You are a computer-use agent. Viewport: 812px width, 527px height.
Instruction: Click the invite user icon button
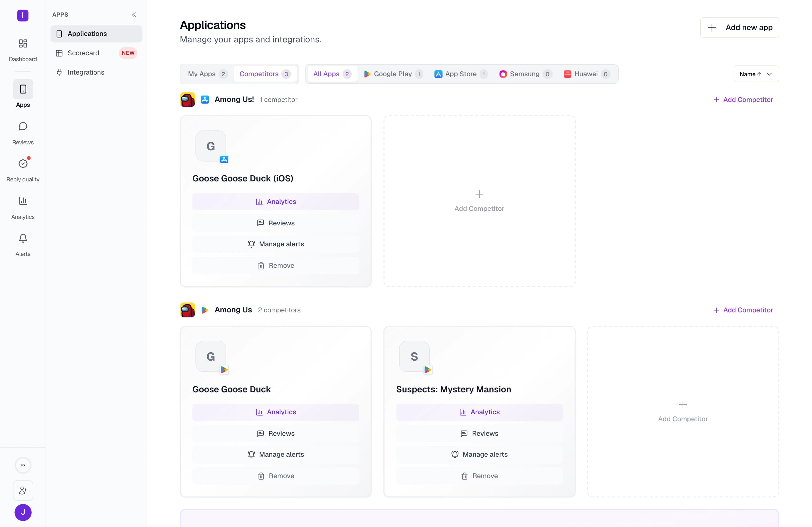pos(23,491)
